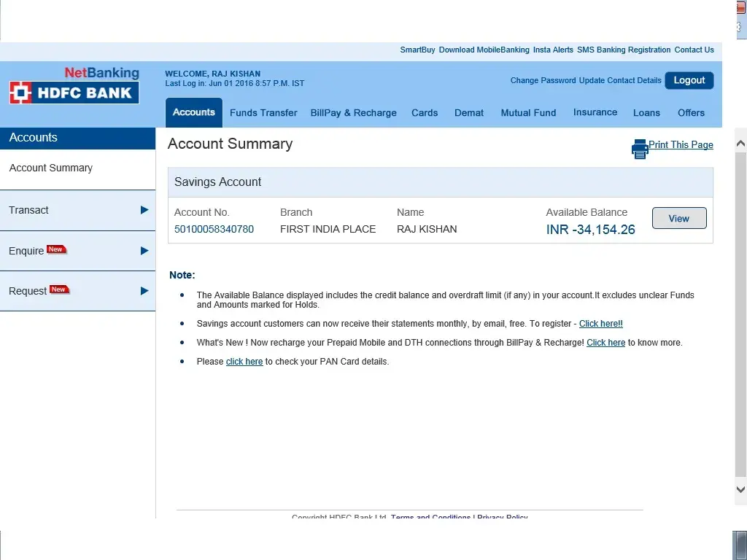Click the printer icon beside Print This Page
Screen dimensions: 747x560
tap(640, 149)
